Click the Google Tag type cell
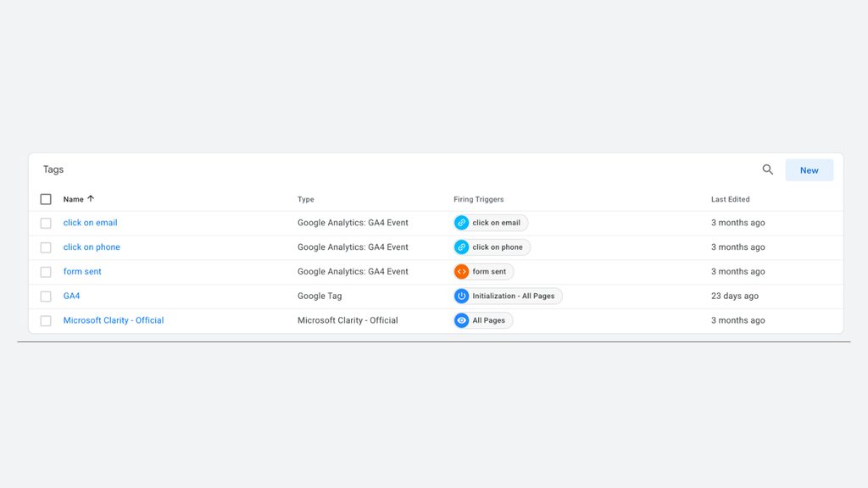Viewport: 868px width, 488px height. click(320, 296)
